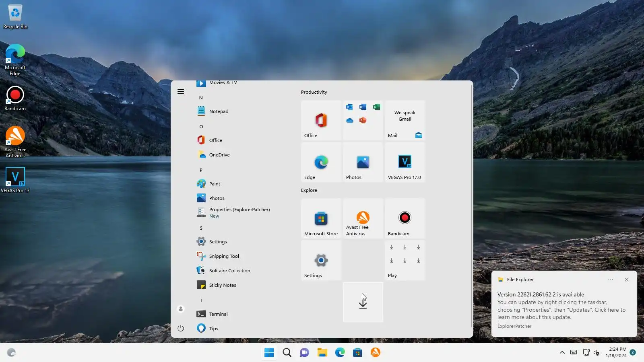This screenshot has width=644, height=362.
Task: Launch the VEGAS Pro 17.0 tile
Action: 405,162
